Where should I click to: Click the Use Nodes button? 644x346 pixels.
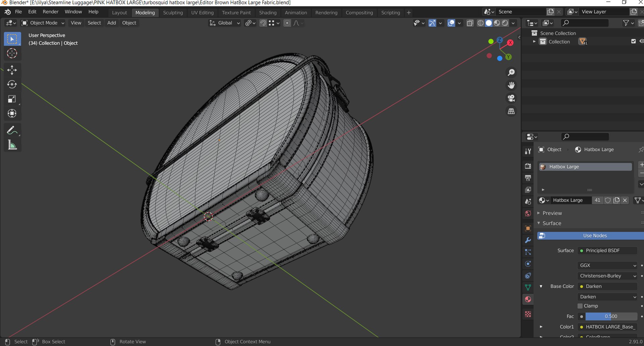coord(594,236)
